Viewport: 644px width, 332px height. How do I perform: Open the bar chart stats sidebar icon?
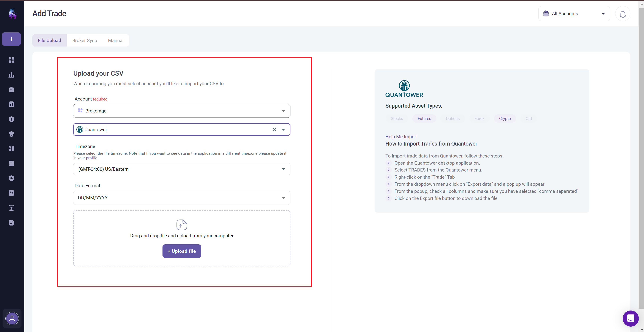(x=11, y=75)
